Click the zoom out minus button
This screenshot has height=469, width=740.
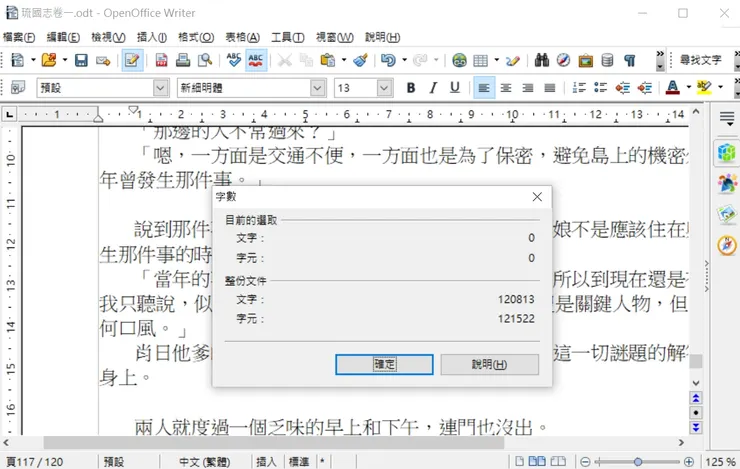coord(585,462)
